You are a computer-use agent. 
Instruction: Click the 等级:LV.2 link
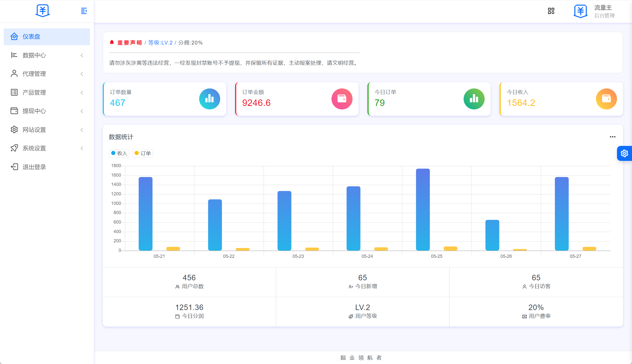pyautogui.click(x=160, y=43)
